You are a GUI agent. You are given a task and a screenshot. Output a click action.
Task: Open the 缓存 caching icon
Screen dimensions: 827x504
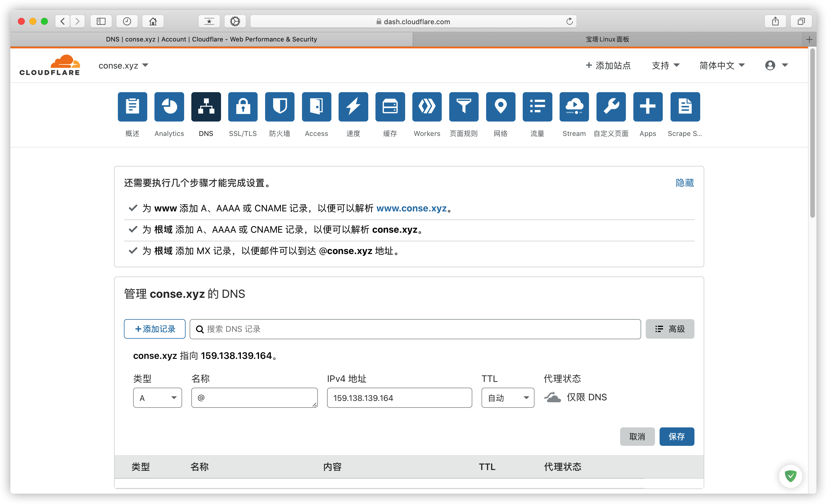[390, 107]
